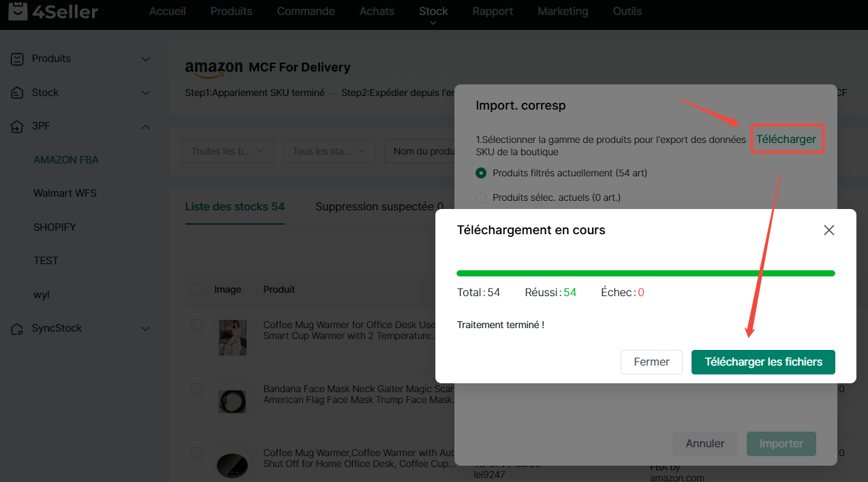Open the Toutes les boutiques filter dropdown

click(228, 151)
